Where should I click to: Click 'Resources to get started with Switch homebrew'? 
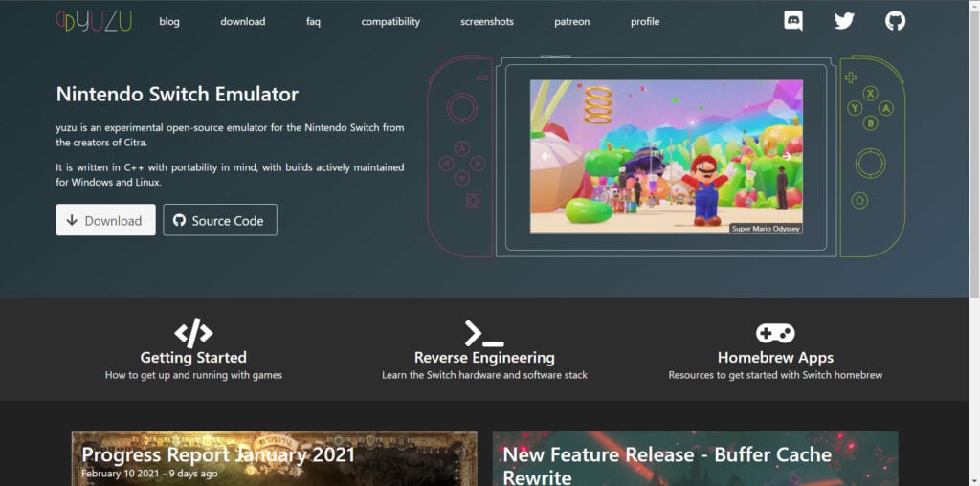[775, 375]
